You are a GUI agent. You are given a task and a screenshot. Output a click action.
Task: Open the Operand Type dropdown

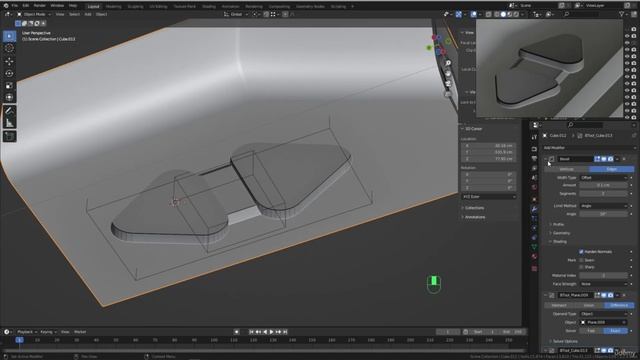click(604, 314)
